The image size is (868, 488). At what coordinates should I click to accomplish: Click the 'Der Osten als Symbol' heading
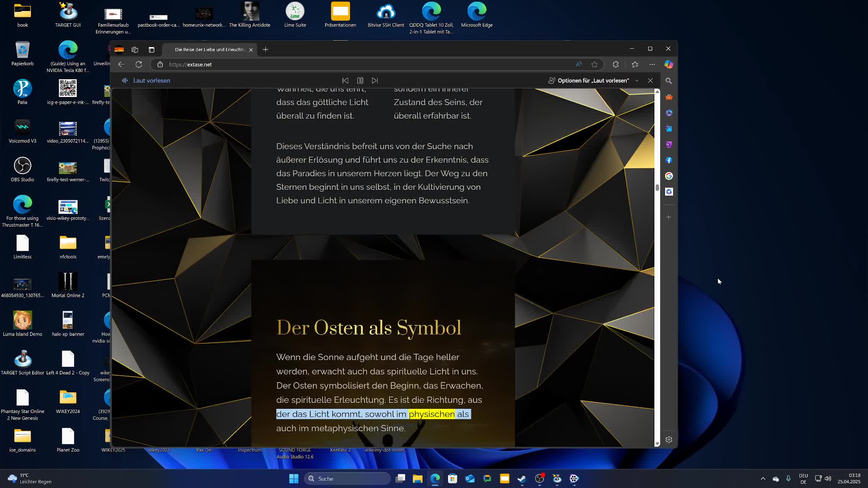pos(369,328)
